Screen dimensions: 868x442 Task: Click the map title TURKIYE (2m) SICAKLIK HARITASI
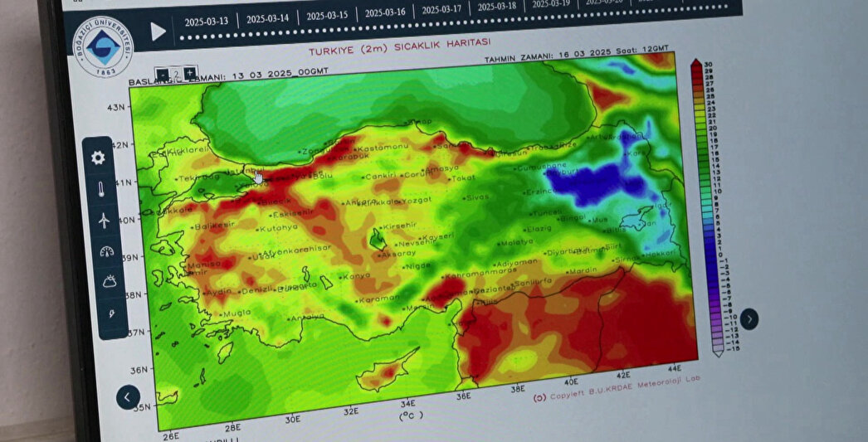[x=399, y=47]
